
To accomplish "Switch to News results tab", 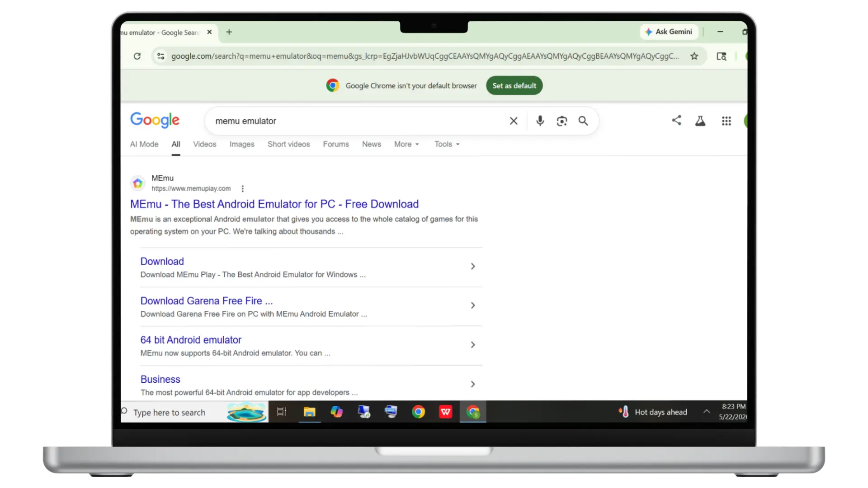I will pos(372,144).
